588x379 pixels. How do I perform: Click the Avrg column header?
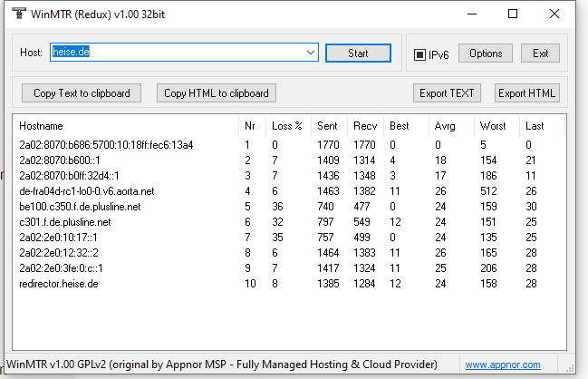pyautogui.click(x=451, y=126)
